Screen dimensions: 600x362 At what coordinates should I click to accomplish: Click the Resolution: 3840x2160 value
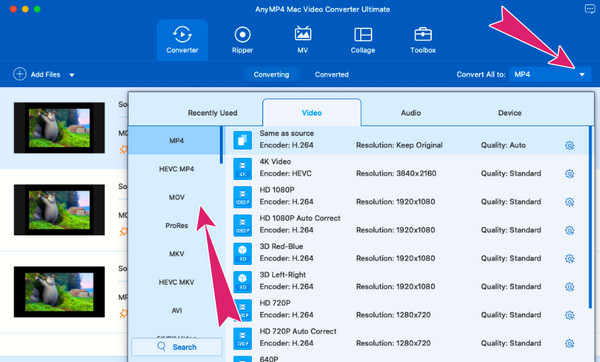396,173
